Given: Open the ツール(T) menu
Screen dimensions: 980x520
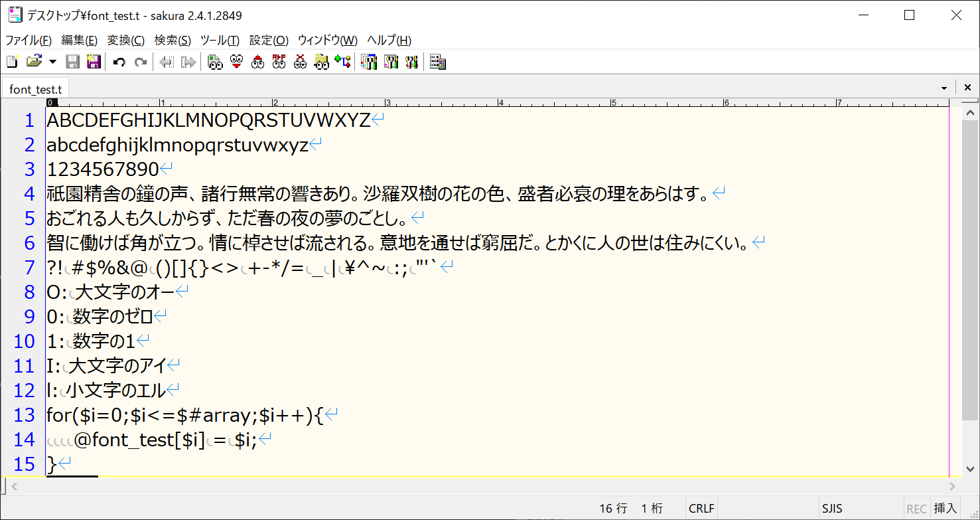Looking at the screenshot, I should point(220,41).
